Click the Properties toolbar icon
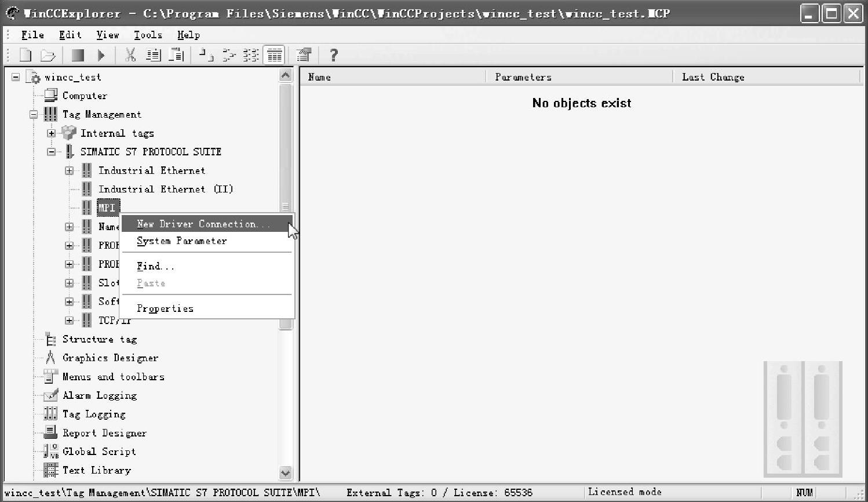868x502 pixels. click(303, 55)
